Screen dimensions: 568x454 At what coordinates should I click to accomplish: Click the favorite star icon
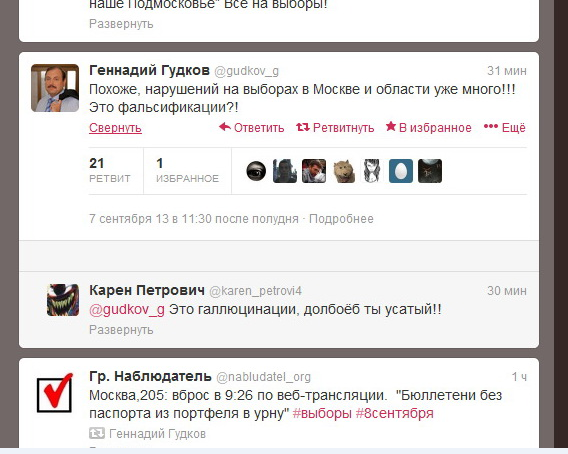tap(391, 126)
